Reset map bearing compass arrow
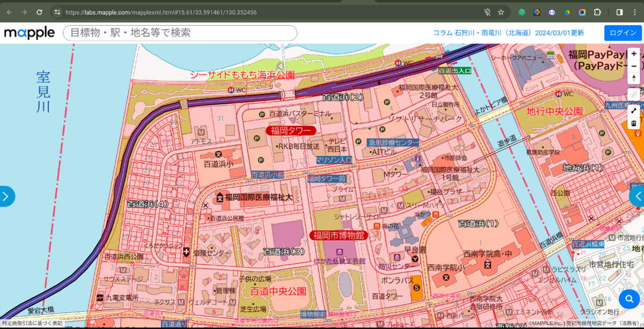The image size is (644, 329). 634,78
